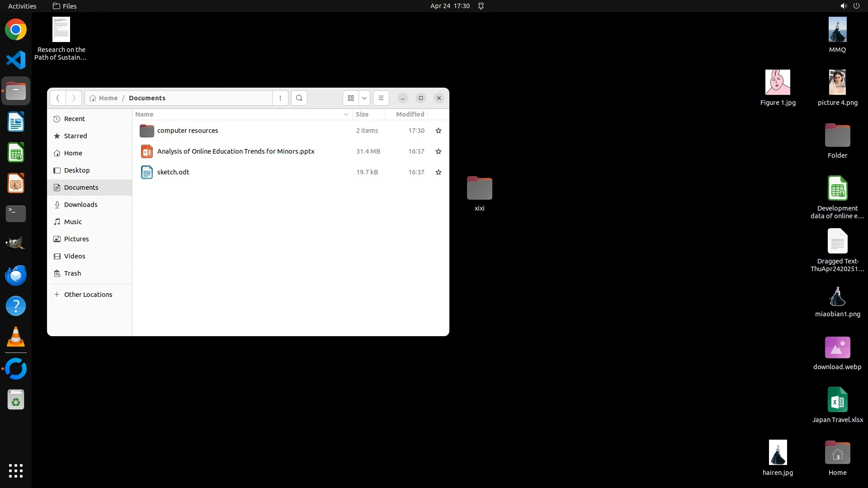Screen dimensions: 868x488
Task: Open the Files app menu in top bar
Action: [65, 6]
